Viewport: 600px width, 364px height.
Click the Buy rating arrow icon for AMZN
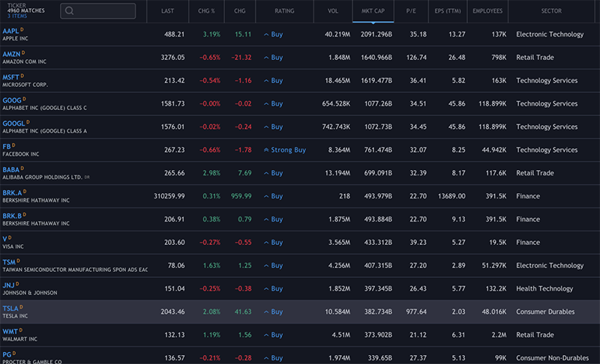[x=266, y=58]
